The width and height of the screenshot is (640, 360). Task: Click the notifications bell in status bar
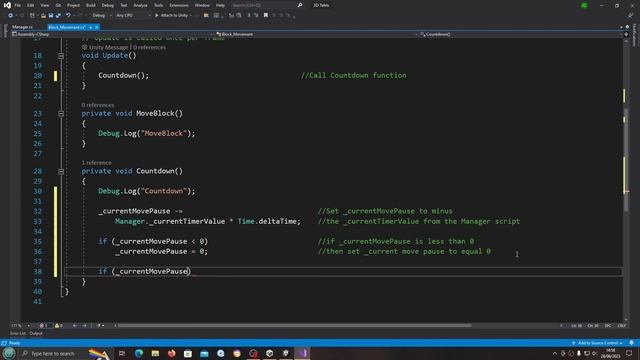pyautogui.click(x=631, y=343)
